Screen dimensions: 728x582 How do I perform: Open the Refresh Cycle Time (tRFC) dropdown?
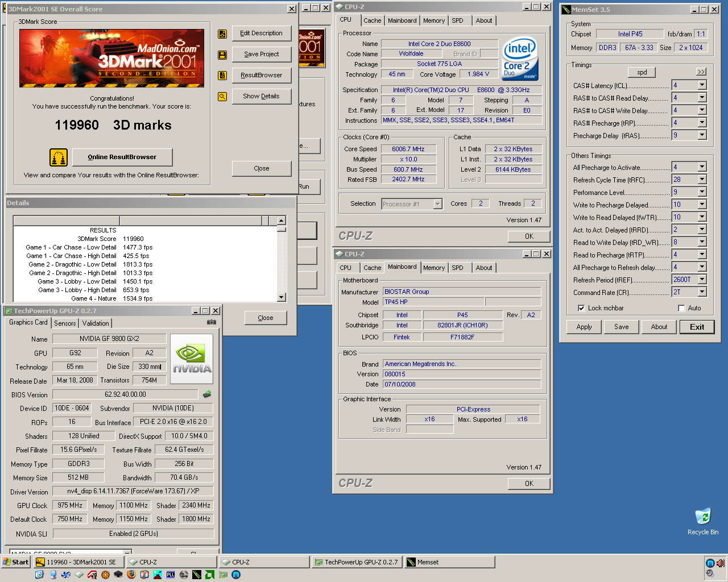tap(702, 180)
